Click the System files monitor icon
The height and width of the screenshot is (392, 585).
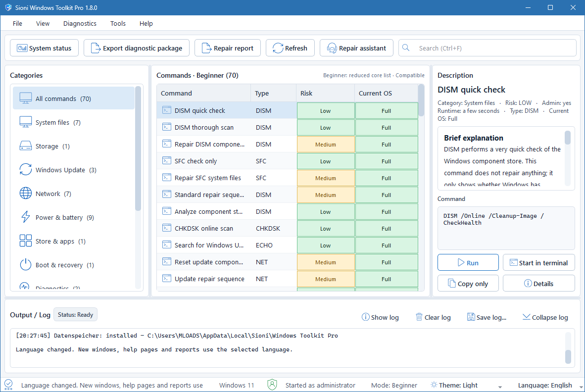[25, 122]
